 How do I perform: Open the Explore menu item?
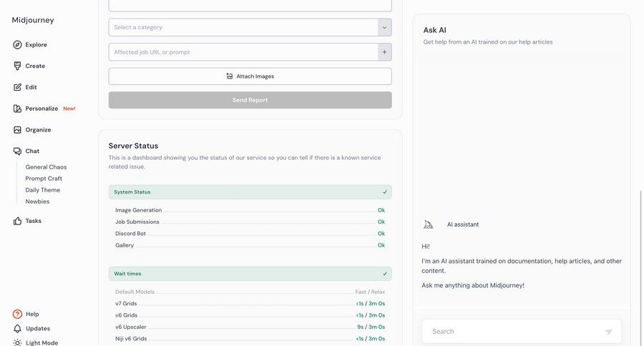[36, 45]
